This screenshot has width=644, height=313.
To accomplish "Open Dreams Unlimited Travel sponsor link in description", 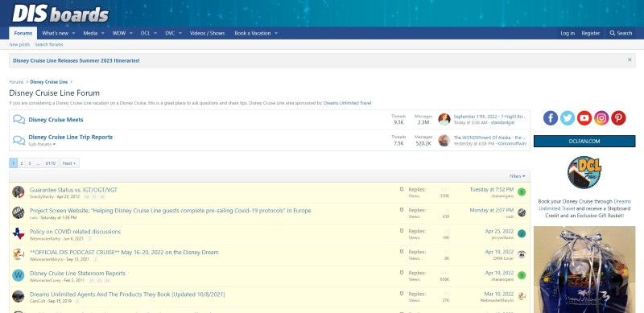I will [x=347, y=103].
